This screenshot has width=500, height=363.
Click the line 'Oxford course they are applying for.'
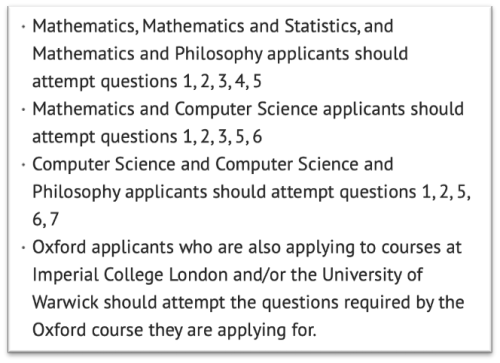[x=174, y=331]
